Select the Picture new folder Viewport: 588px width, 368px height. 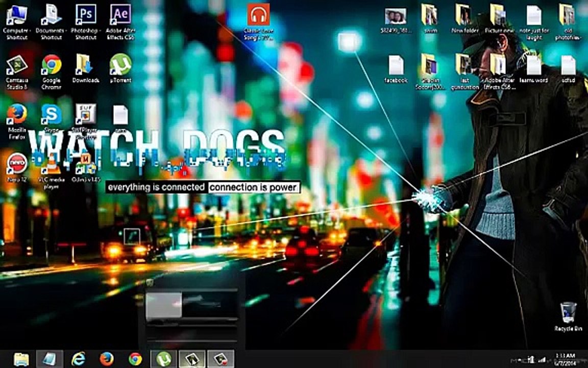coord(499,19)
